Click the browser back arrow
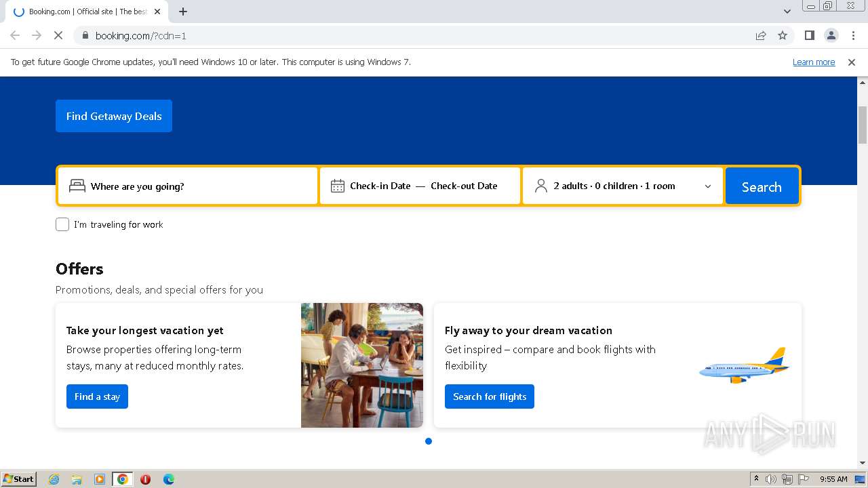The width and height of the screenshot is (868, 488). pyautogui.click(x=15, y=35)
